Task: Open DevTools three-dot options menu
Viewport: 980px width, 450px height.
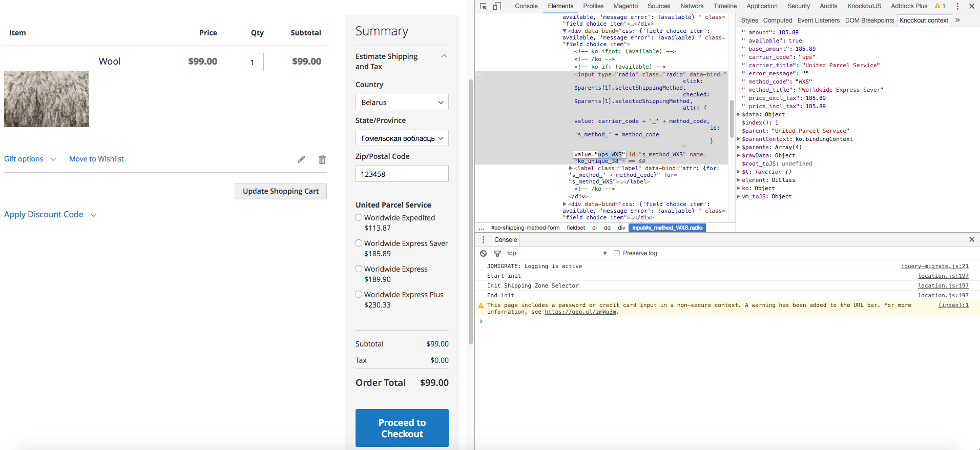Action: click(x=957, y=6)
